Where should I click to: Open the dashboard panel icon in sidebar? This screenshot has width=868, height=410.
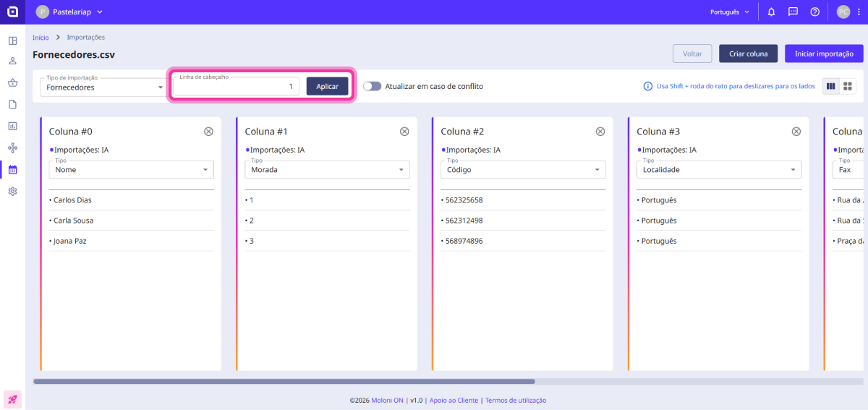coord(12,40)
